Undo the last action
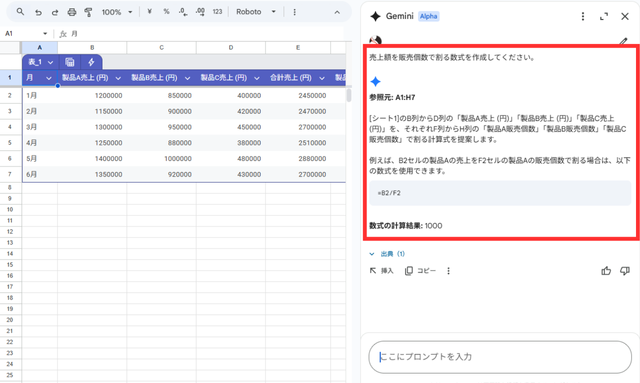 click(38, 12)
